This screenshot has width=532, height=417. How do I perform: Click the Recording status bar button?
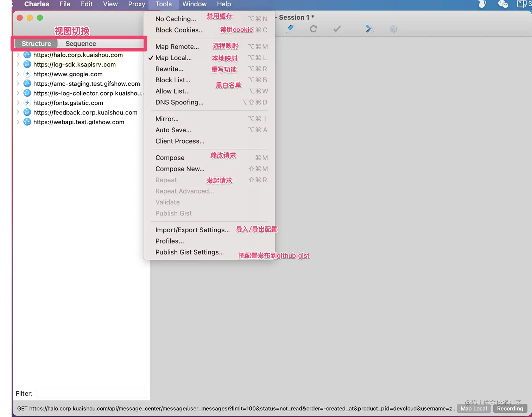click(510, 409)
